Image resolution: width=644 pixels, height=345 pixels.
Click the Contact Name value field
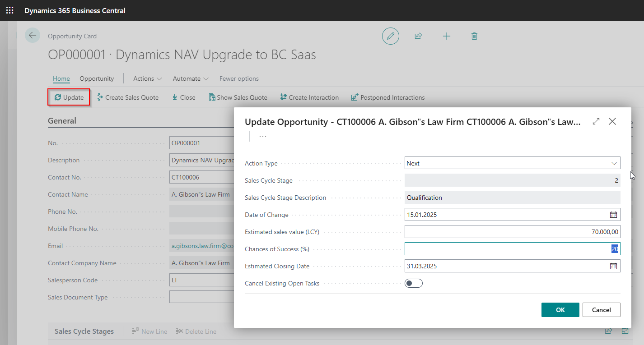coord(201,194)
